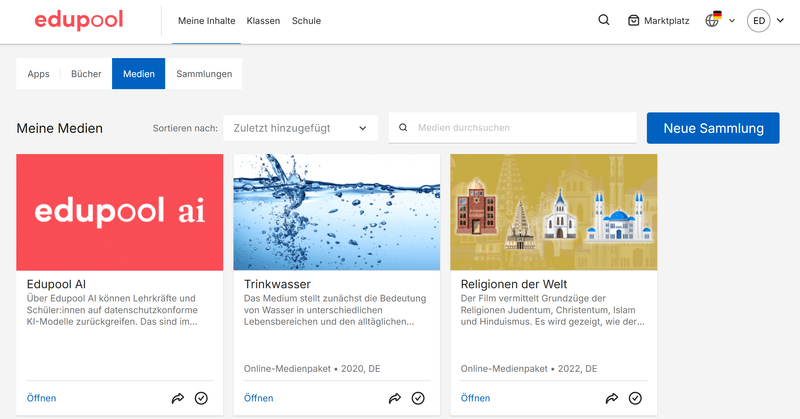
Task: Open the Klassen menu item
Action: click(x=263, y=20)
